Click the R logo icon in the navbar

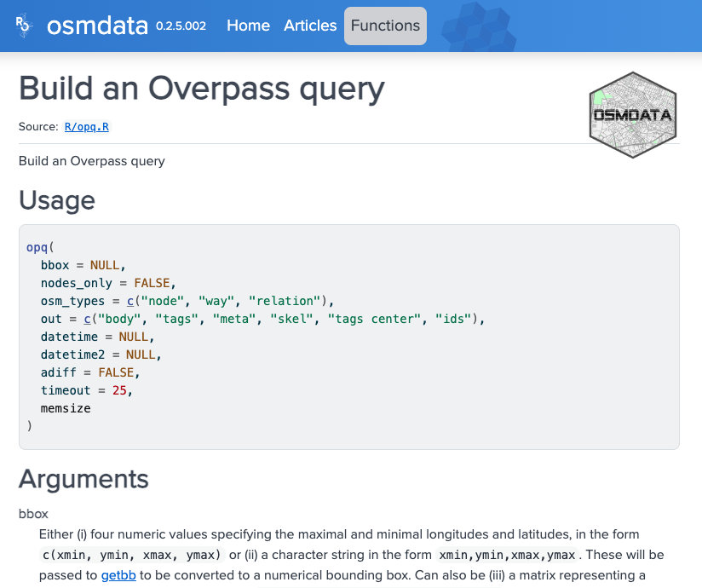(x=23, y=26)
